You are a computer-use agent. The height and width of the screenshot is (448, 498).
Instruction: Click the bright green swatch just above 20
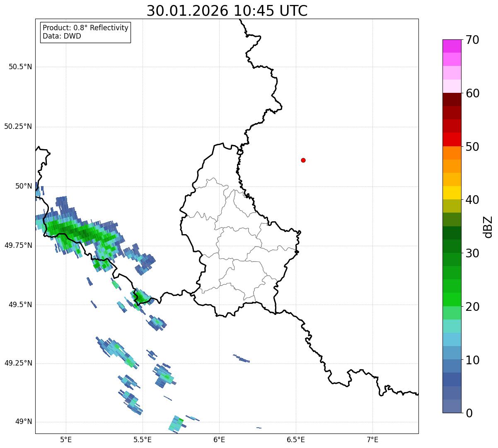click(x=452, y=300)
